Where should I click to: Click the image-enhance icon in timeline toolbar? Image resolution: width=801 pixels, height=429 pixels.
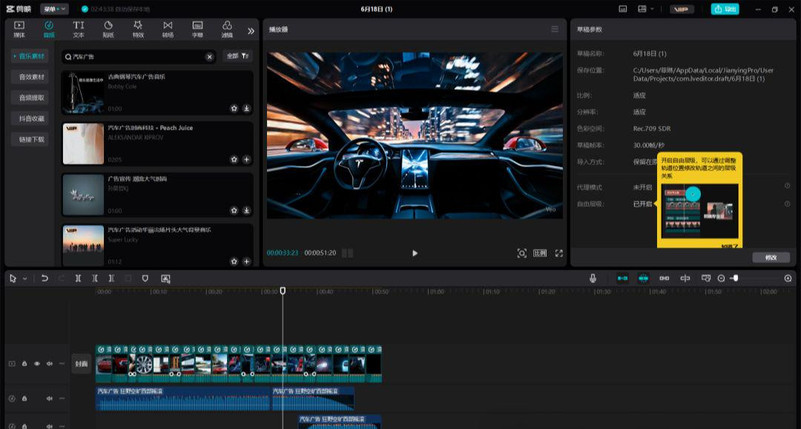tap(165, 278)
